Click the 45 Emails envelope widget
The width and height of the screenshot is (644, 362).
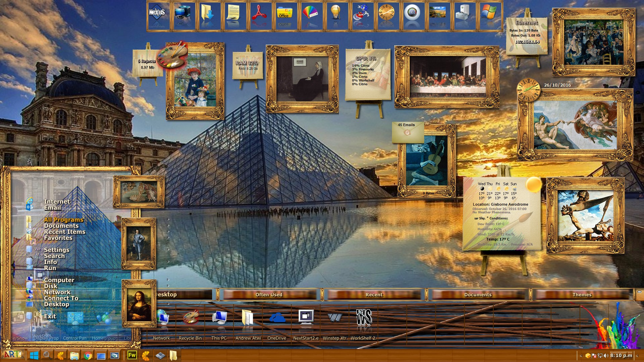(407, 131)
